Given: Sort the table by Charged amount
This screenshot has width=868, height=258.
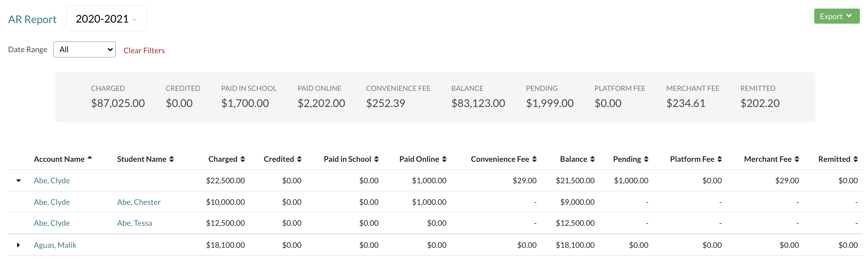Looking at the screenshot, I should pyautogui.click(x=243, y=159).
